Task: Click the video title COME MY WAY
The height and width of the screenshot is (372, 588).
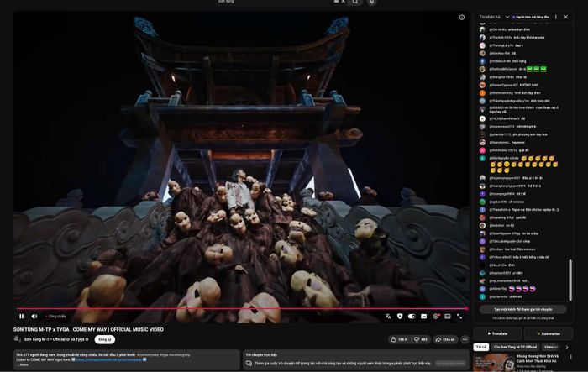Action: pyautogui.click(x=88, y=330)
